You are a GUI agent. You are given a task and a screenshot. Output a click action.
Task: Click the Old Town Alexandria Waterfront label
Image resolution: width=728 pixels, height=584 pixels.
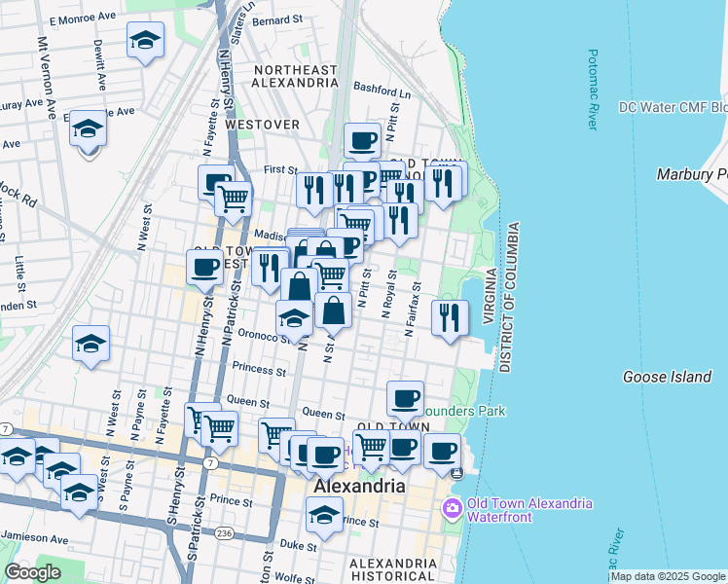529,510
